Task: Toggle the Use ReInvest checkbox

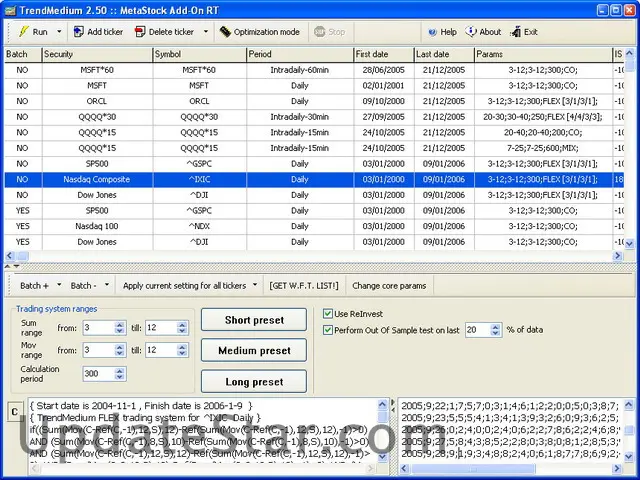Action: pos(328,313)
